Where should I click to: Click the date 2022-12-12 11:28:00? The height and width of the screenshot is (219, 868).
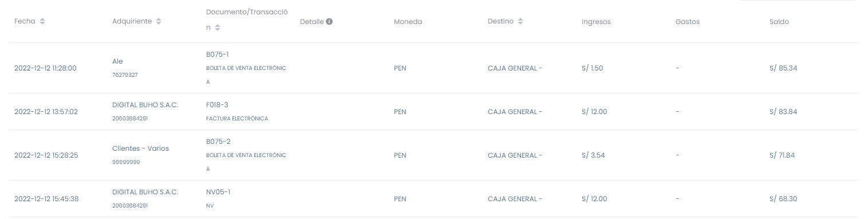click(x=45, y=68)
